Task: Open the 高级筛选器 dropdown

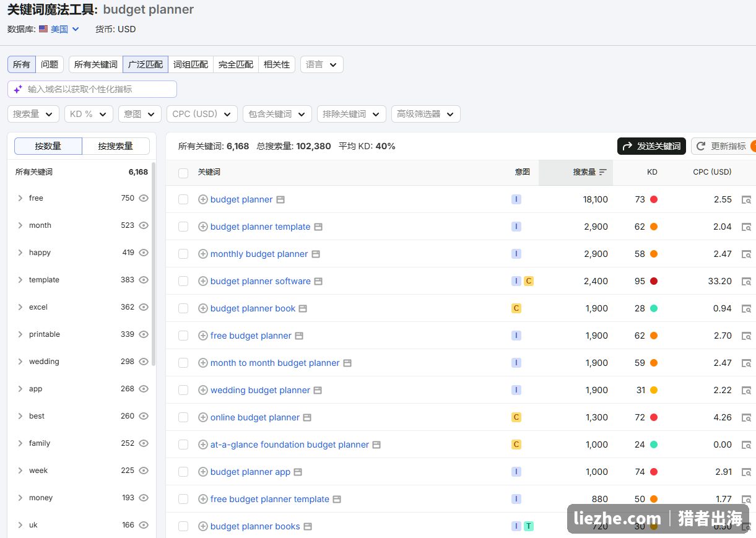Action: tap(426, 114)
